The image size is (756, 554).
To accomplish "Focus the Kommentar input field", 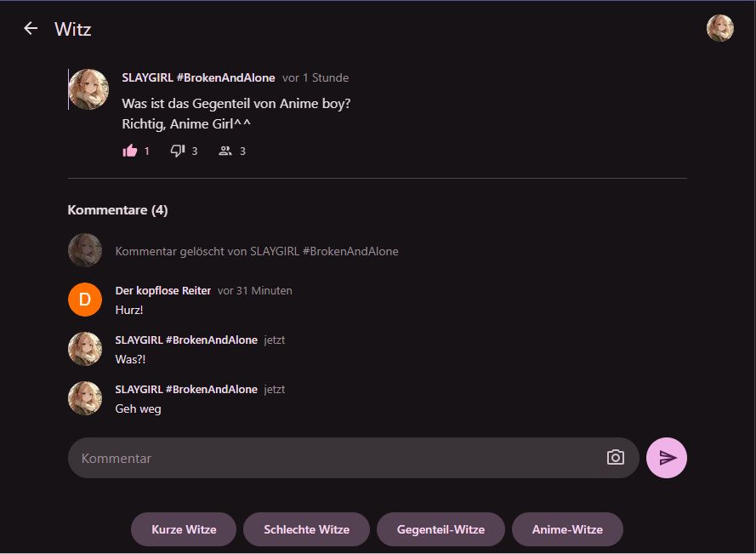I will (340, 458).
